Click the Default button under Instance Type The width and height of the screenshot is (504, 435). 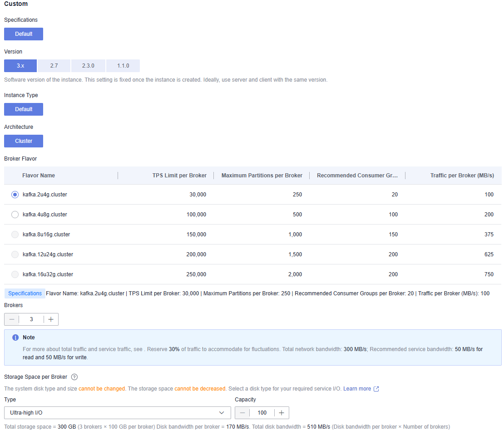(24, 109)
